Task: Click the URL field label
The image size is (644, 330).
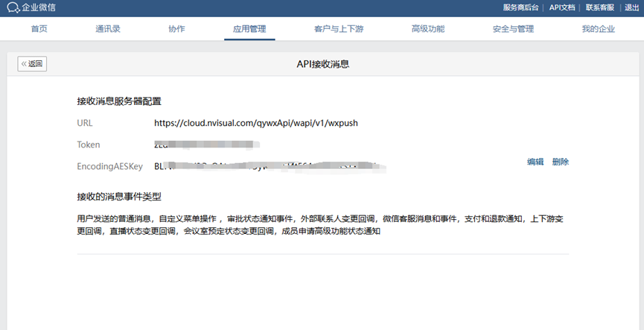Action: coord(85,123)
